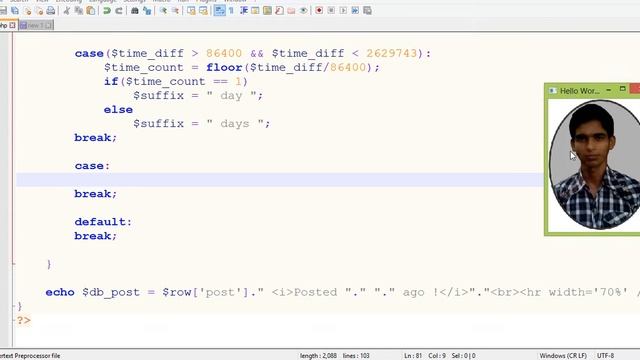Click the Copy toolbar icon
Image resolution: width=640 pixels, height=360 pixels.
[x=79, y=11]
